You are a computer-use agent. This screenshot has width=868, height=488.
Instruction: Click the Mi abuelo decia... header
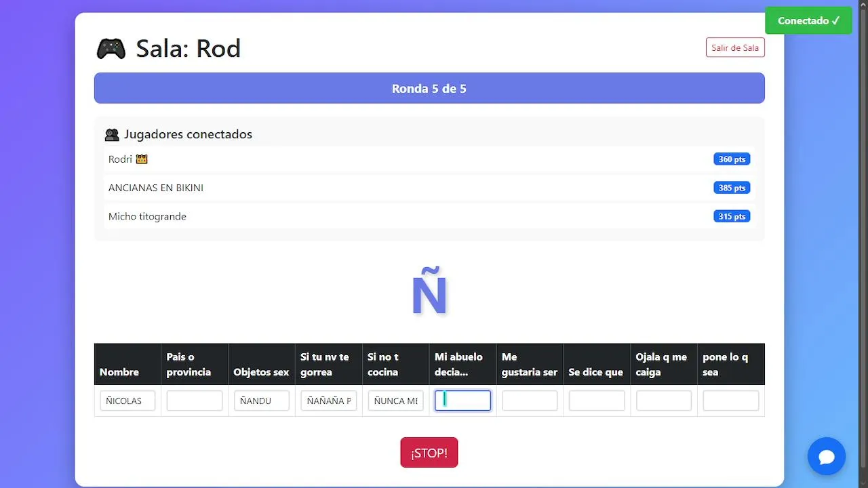(x=462, y=364)
